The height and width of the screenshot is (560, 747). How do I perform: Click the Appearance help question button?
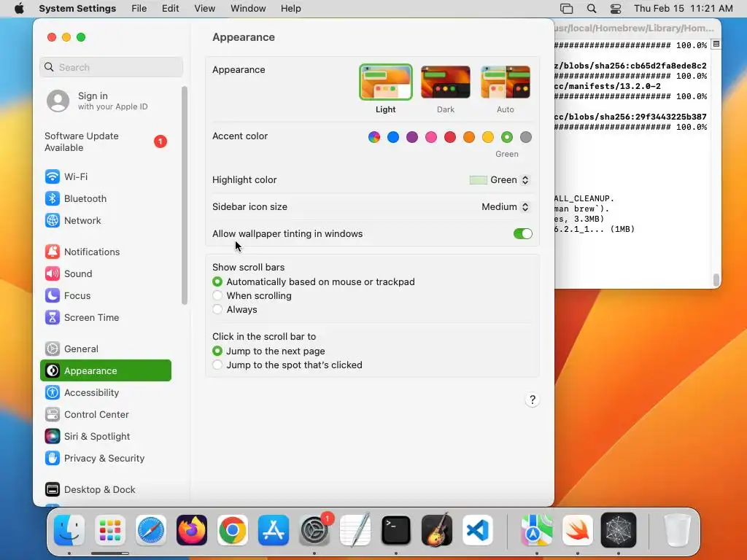[533, 400]
